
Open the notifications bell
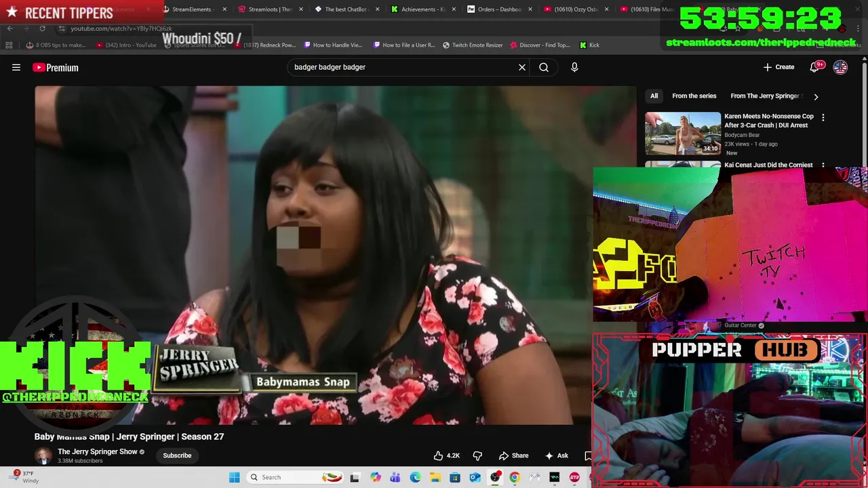[814, 67]
